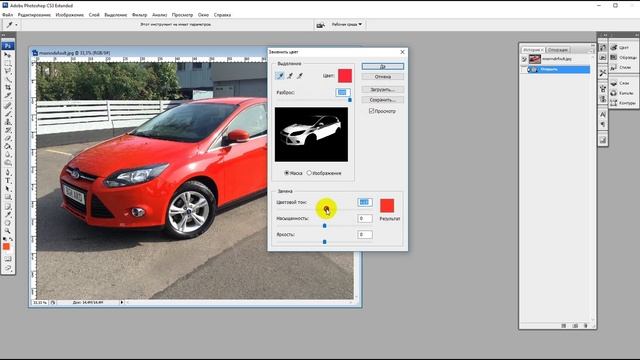Click the Насыщенность slider handle
Screen dimensions: 640x360
click(324, 225)
